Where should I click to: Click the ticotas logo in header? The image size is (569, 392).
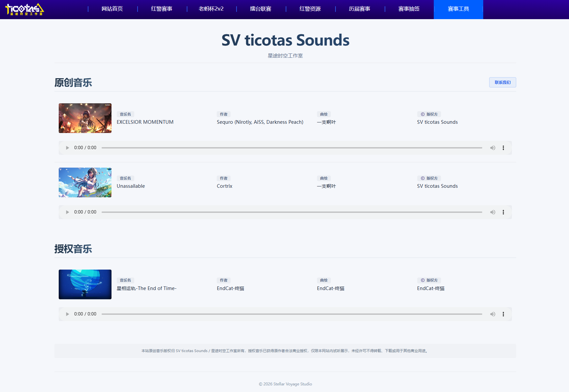coord(25,9)
